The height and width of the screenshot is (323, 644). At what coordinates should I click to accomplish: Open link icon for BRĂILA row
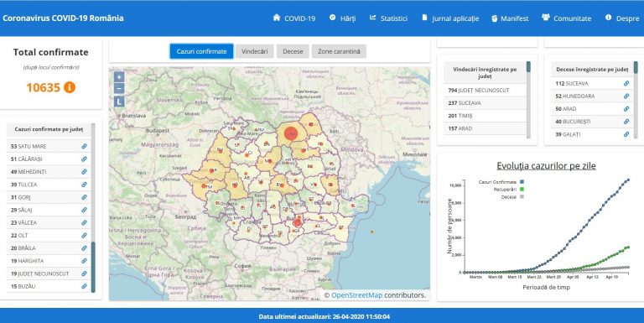[84, 248]
